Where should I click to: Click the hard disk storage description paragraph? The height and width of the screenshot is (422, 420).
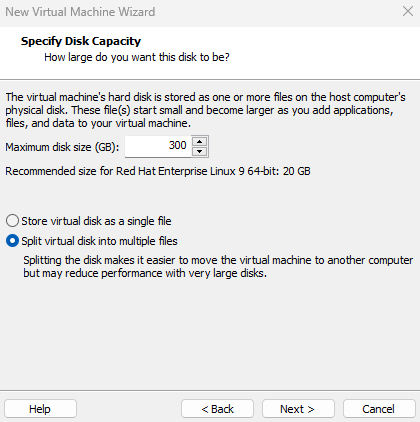tap(205, 110)
